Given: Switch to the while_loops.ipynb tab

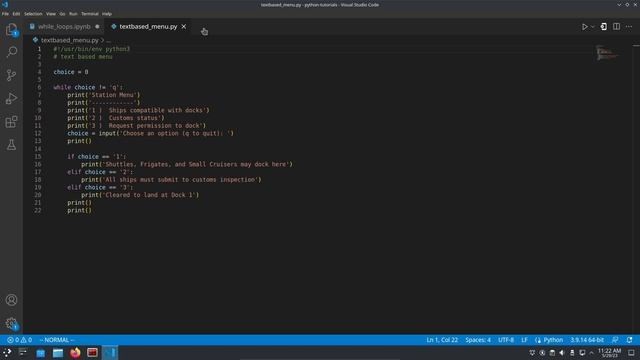Looking at the screenshot, I should point(64,27).
